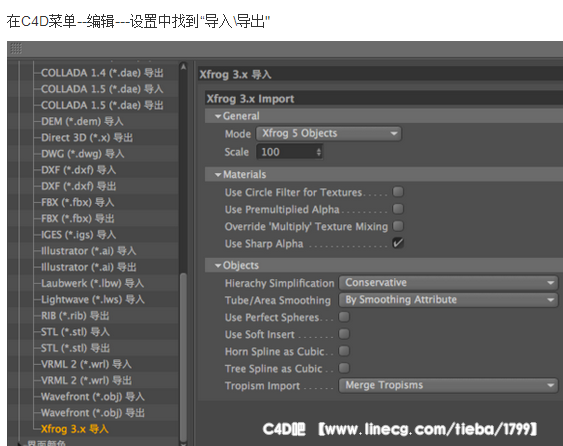Select VRML 2 (*.wrl) 导出 entry
Screen dimensions: 563x446
point(86,380)
